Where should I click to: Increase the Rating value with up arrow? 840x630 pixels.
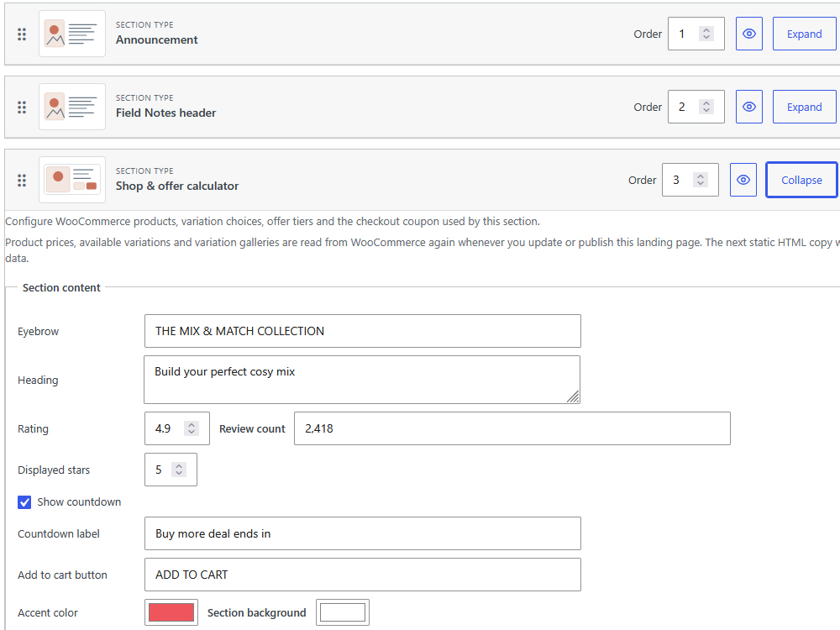(192, 425)
